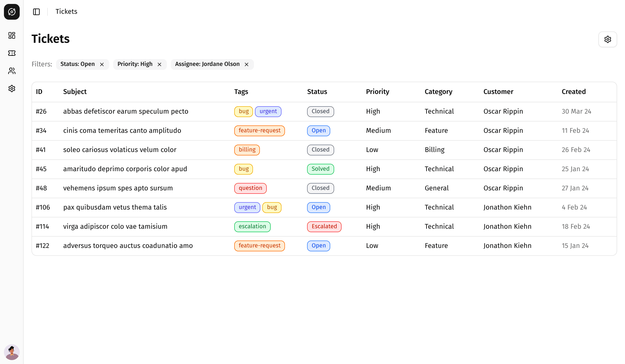Click the Tickets breadcrumb label
This screenshot has width=625, height=364.
[66, 12]
